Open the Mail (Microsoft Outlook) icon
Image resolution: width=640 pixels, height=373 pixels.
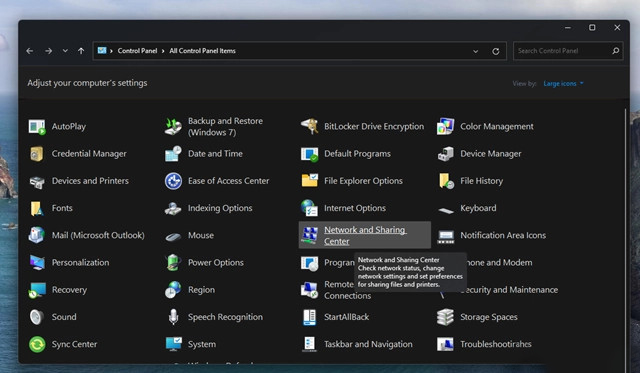[37, 235]
